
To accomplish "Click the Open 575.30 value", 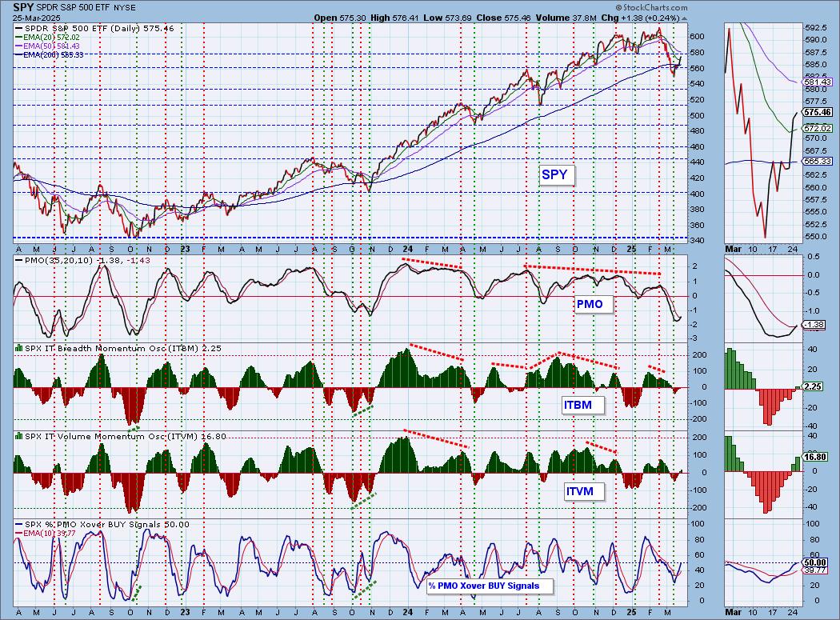I will click(x=340, y=18).
